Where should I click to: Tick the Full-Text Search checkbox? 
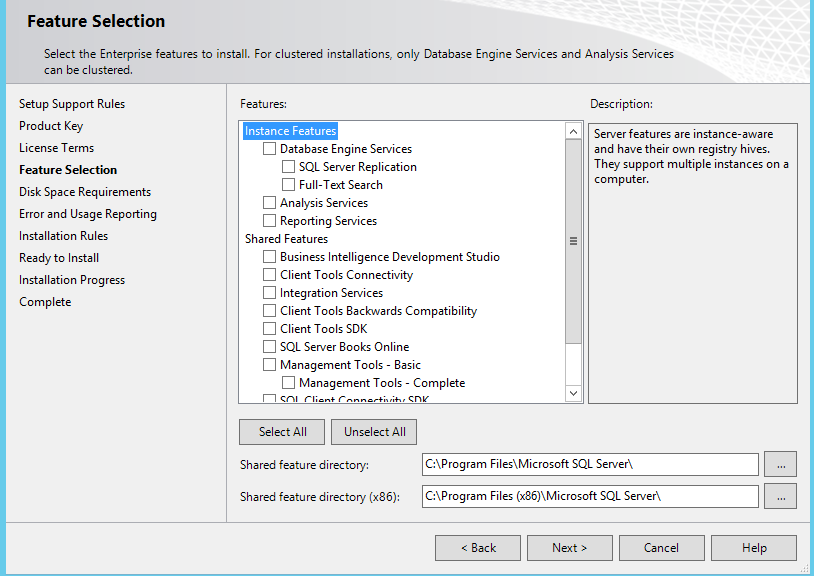coord(288,185)
